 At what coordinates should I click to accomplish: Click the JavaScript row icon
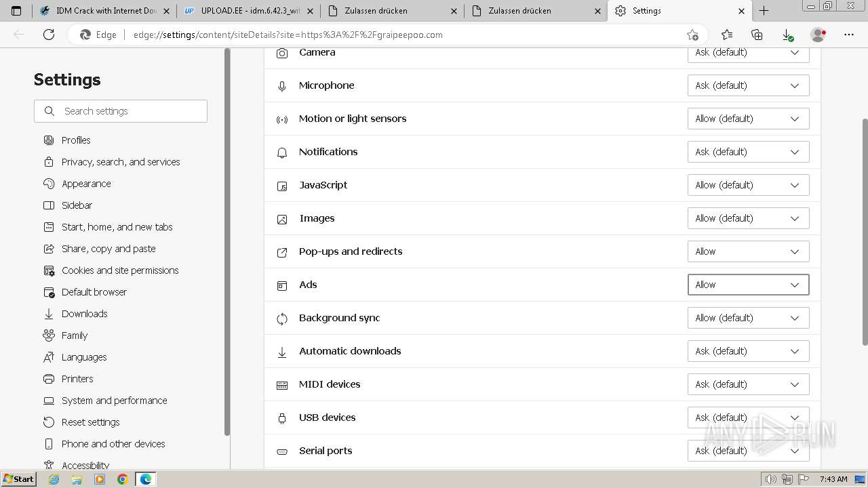[x=282, y=186]
